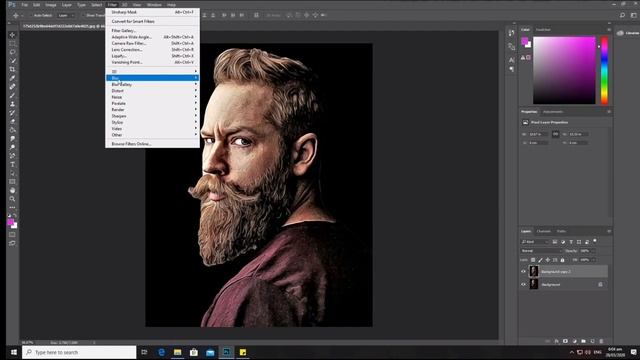
Task: Click the Add layer mask icon
Action: click(565, 341)
